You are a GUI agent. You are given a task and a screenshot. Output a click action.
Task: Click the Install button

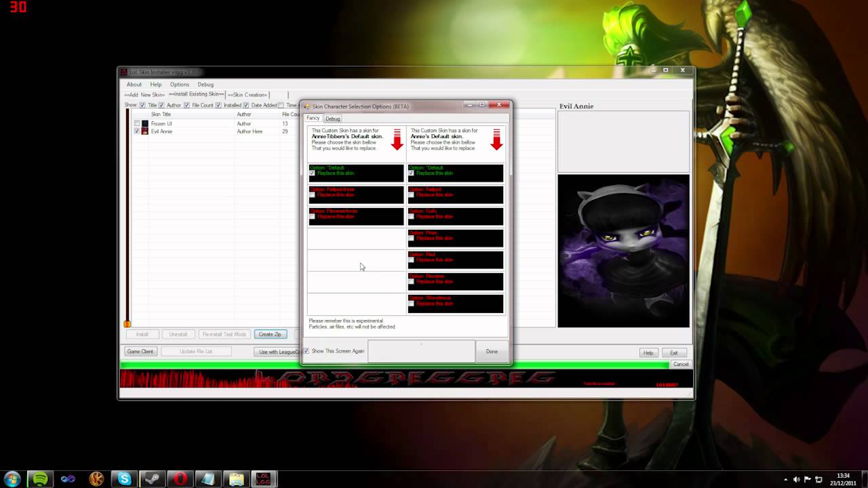point(142,334)
